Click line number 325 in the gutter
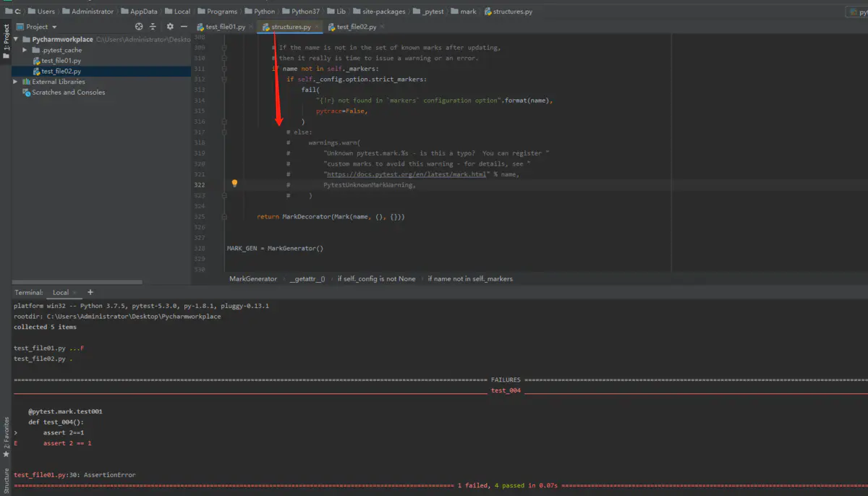868x496 pixels. 200,217
